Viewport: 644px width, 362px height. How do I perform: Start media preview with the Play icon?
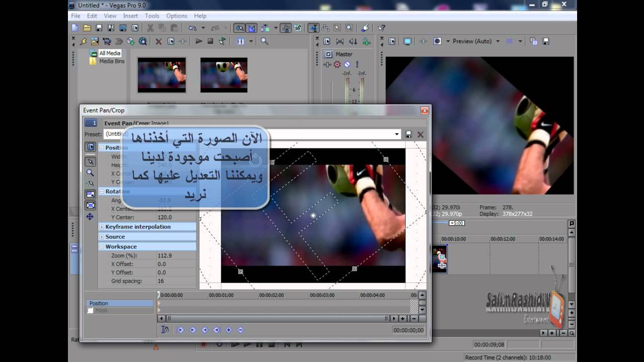click(x=199, y=41)
